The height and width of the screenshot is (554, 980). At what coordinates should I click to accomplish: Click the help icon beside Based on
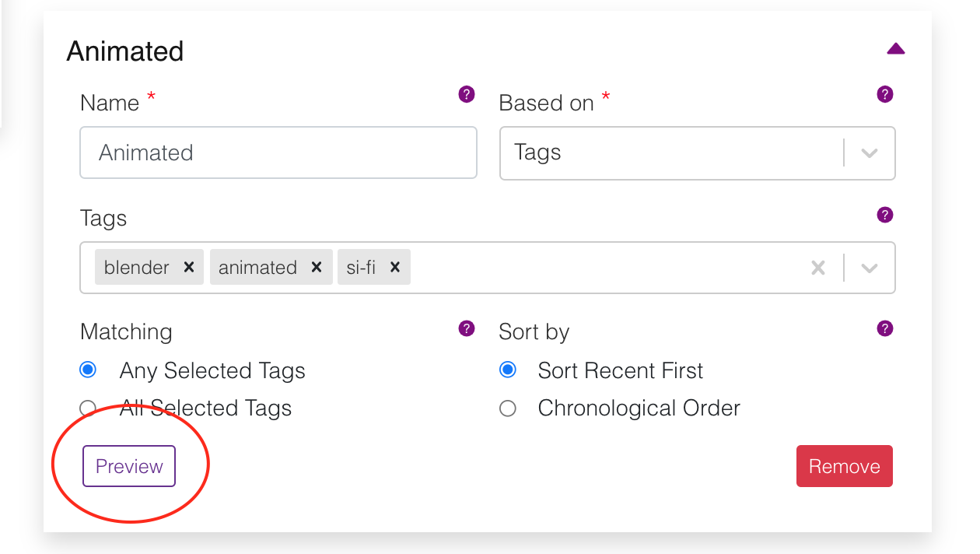(x=884, y=94)
